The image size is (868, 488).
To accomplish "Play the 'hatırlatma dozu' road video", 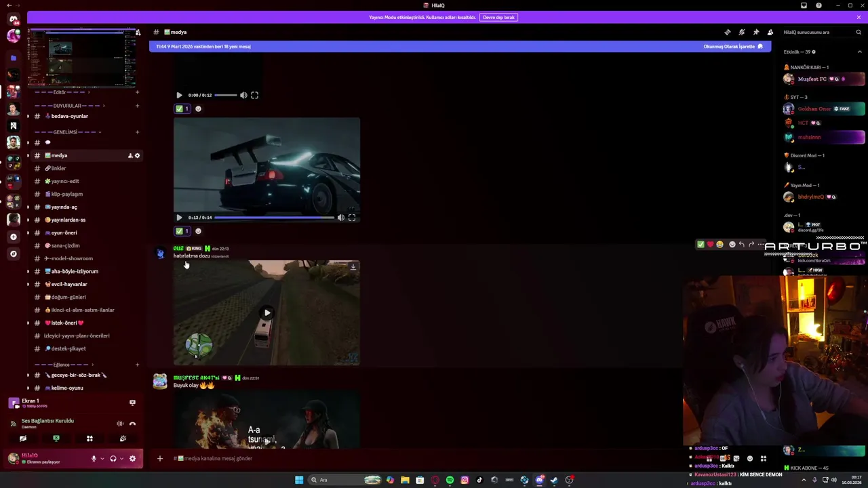I will (x=267, y=312).
